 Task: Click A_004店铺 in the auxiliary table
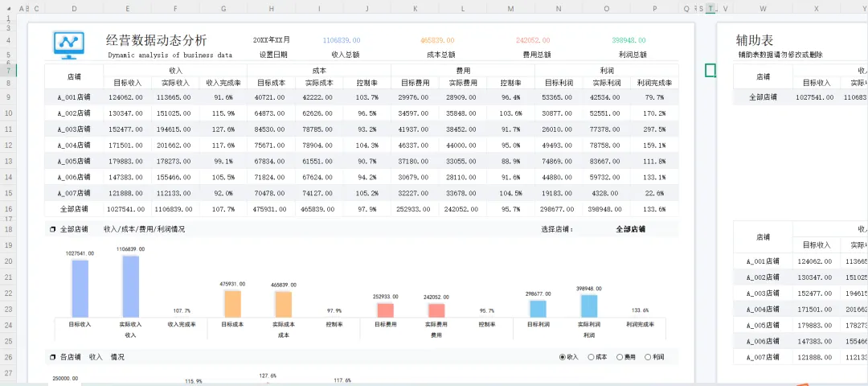pyautogui.click(x=763, y=309)
